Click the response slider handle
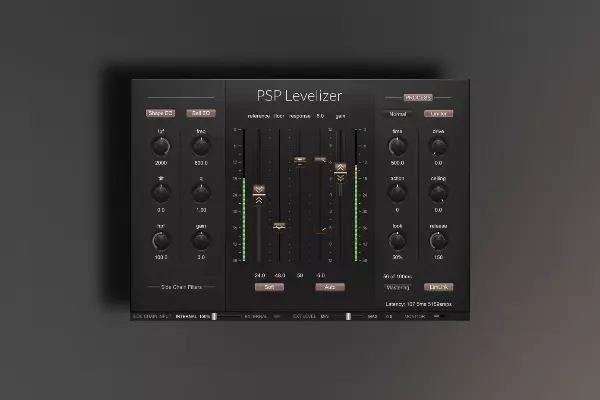 (300, 162)
